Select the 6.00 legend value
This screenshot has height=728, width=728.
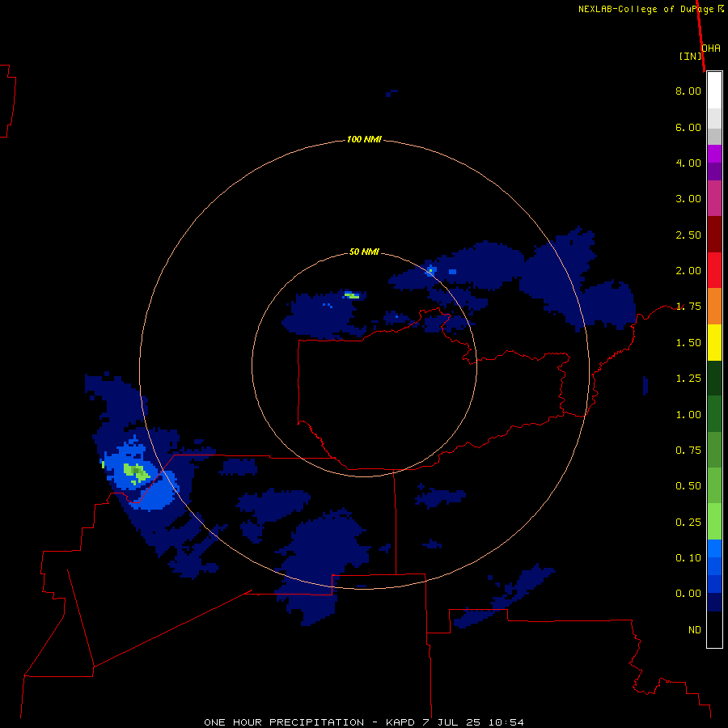pyautogui.click(x=688, y=127)
